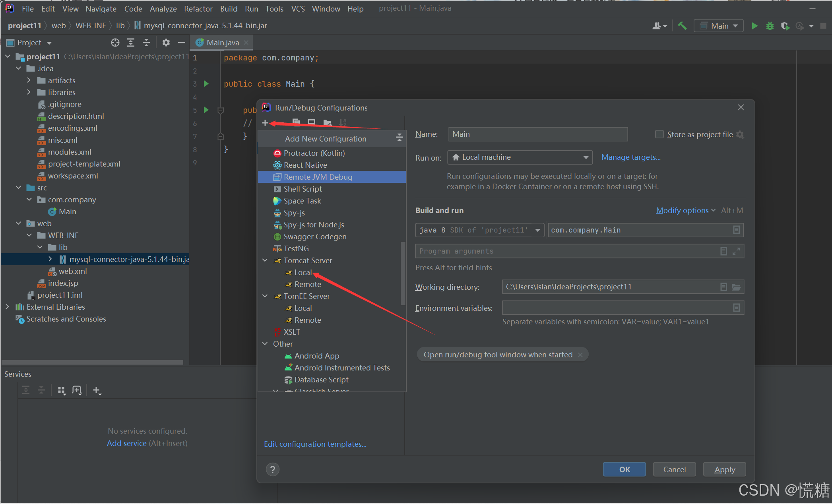Image resolution: width=832 pixels, height=504 pixels.
Task: Click gear icon next to Store as project file
Action: coord(740,134)
